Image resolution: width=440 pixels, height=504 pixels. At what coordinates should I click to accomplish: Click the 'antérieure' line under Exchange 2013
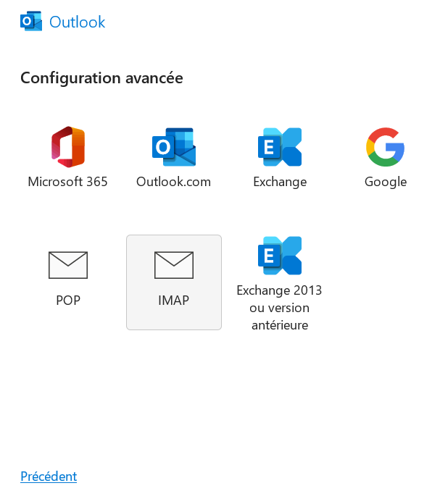click(x=280, y=325)
